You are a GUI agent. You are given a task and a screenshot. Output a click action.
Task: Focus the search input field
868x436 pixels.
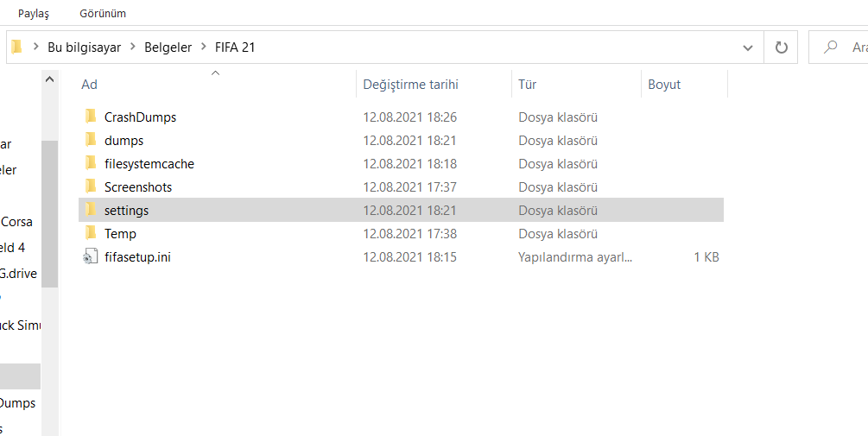(x=838, y=47)
